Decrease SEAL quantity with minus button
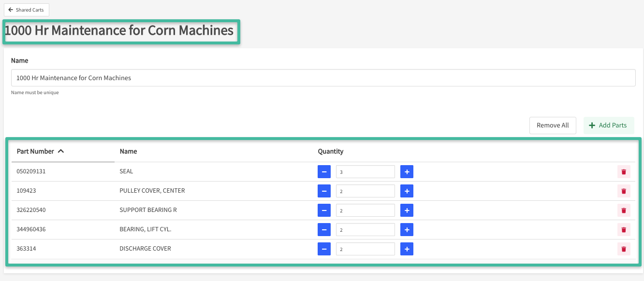The image size is (644, 281). tap(324, 172)
